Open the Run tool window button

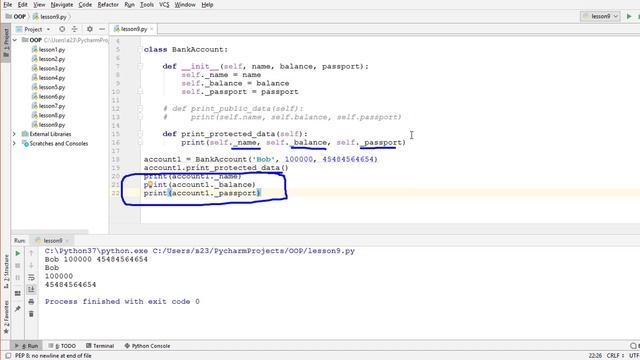tap(27, 346)
